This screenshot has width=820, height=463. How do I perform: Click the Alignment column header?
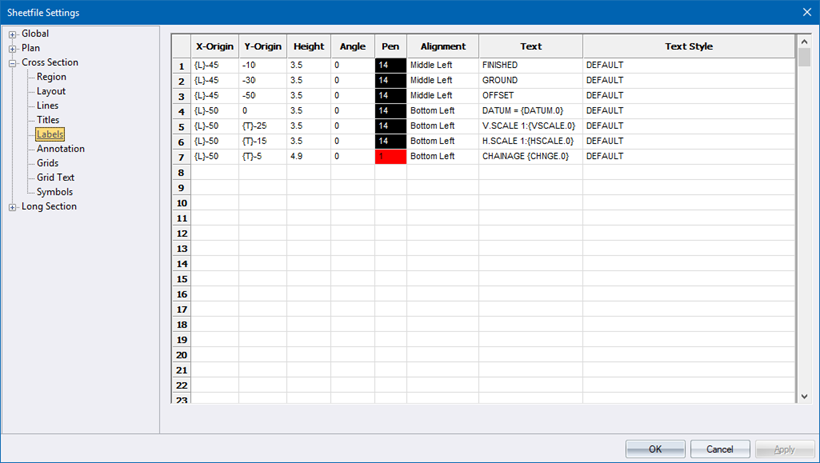pyautogui.click(x=442, y=47)
